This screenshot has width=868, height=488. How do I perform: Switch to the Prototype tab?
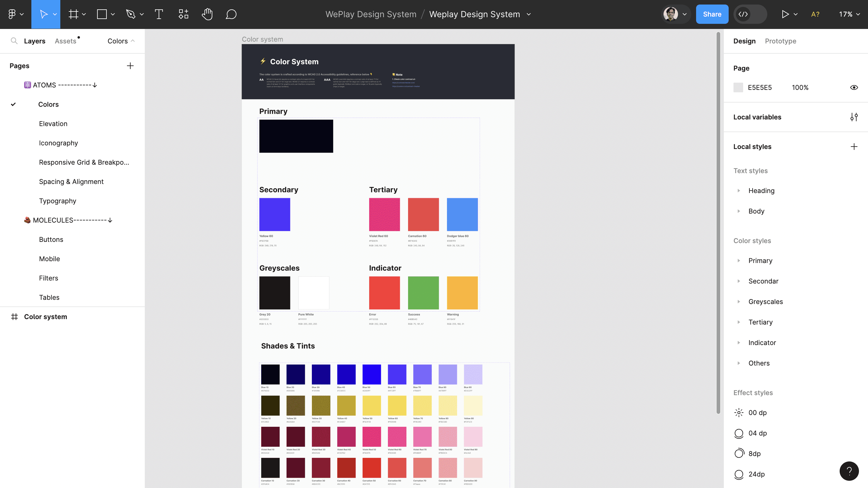coord(781,41)
